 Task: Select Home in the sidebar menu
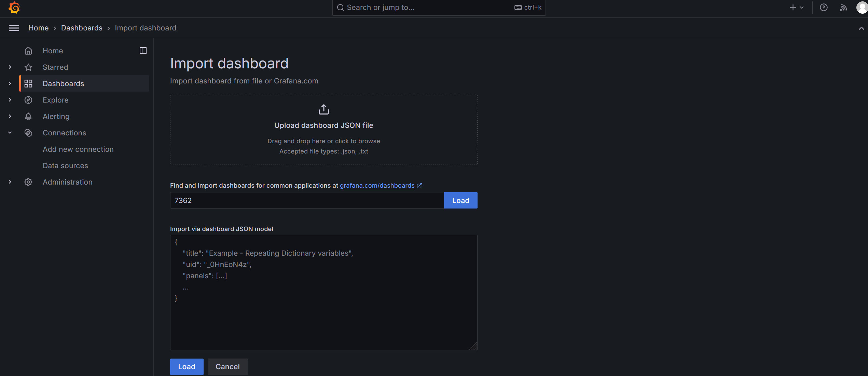click(53, 51)
